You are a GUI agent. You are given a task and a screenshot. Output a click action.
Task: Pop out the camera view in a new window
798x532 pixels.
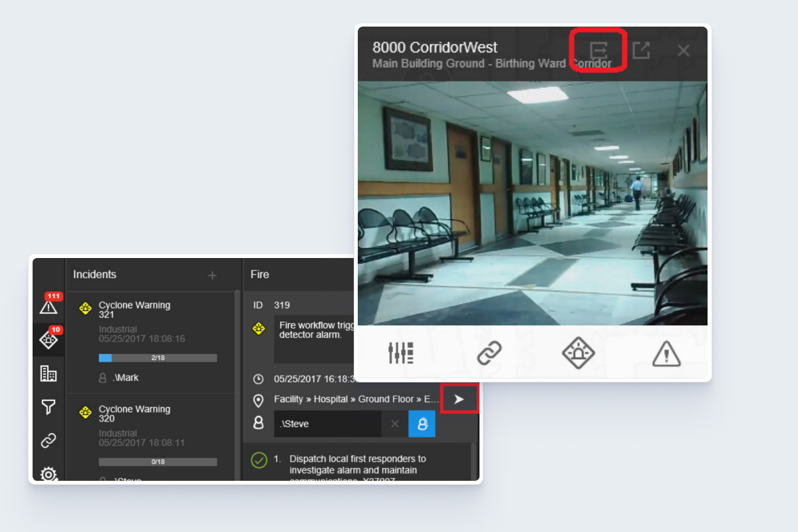tap(641, 51)
